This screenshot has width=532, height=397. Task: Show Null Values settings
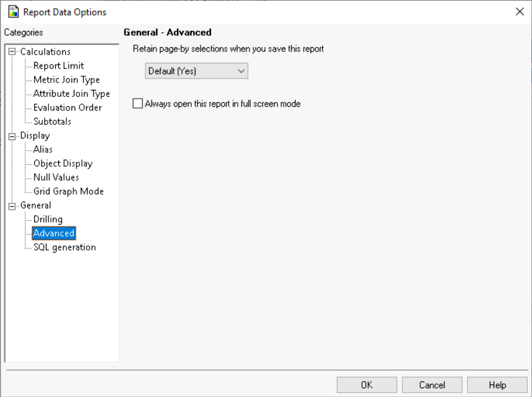coord(56,177)
